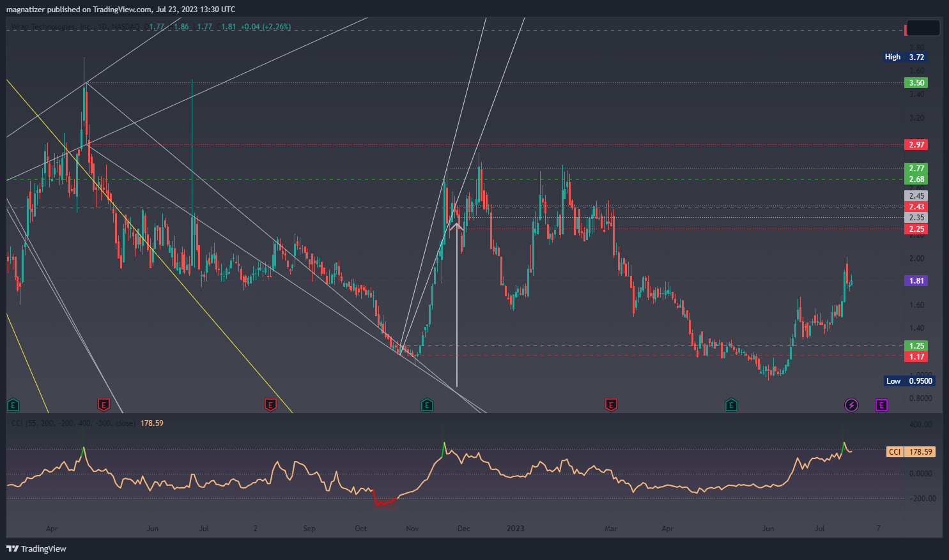Select the High 3.72 price label
The image size is (949, 560).
click(x=904, y=57)
